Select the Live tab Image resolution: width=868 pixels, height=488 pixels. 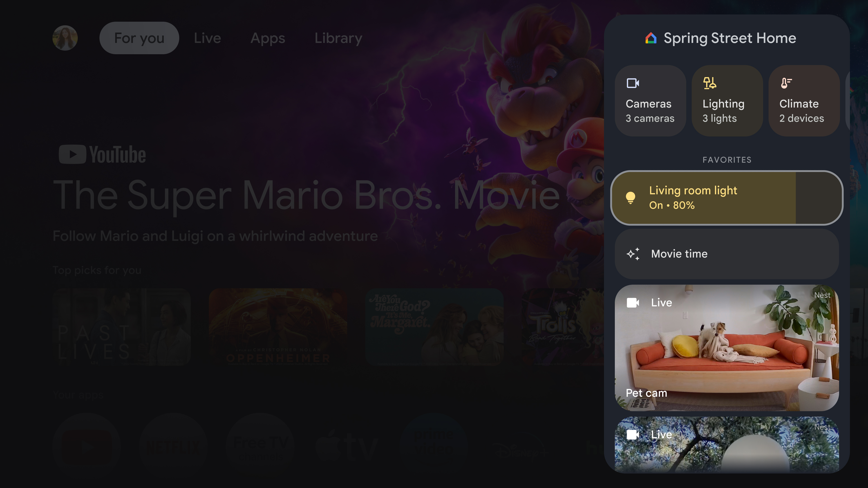[x=207, y=38]
